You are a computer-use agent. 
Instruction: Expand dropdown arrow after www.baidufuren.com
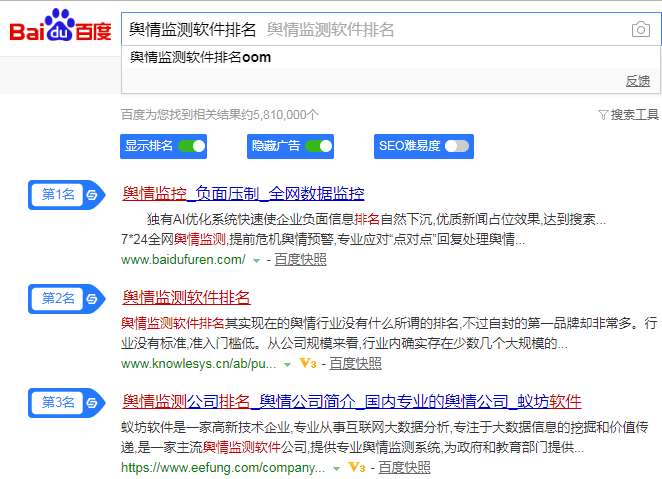(x=256, y=260)
